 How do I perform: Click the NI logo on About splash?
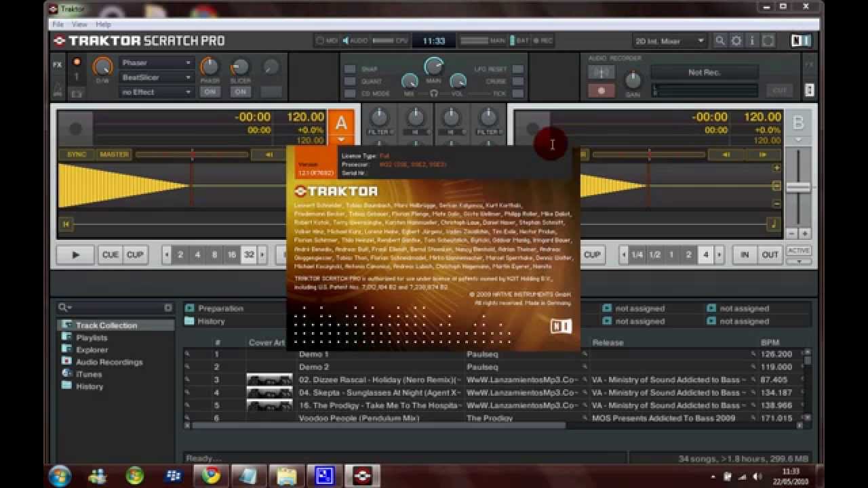pos(561,327)
